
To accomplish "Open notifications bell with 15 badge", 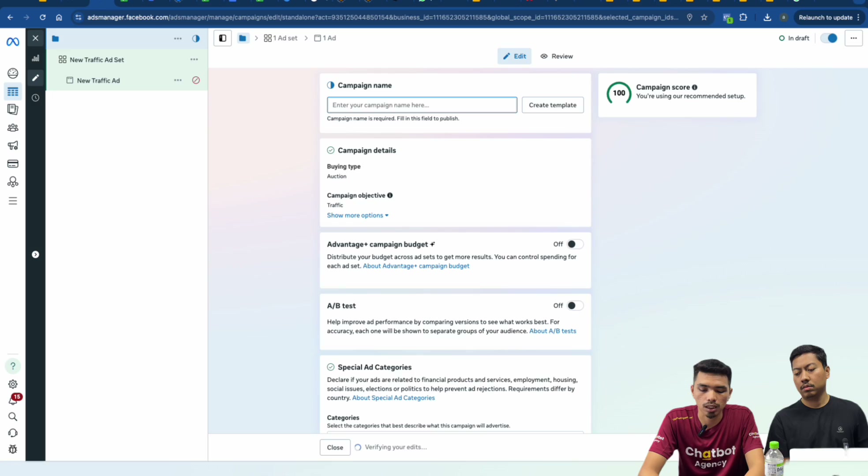I will (14, 399).
